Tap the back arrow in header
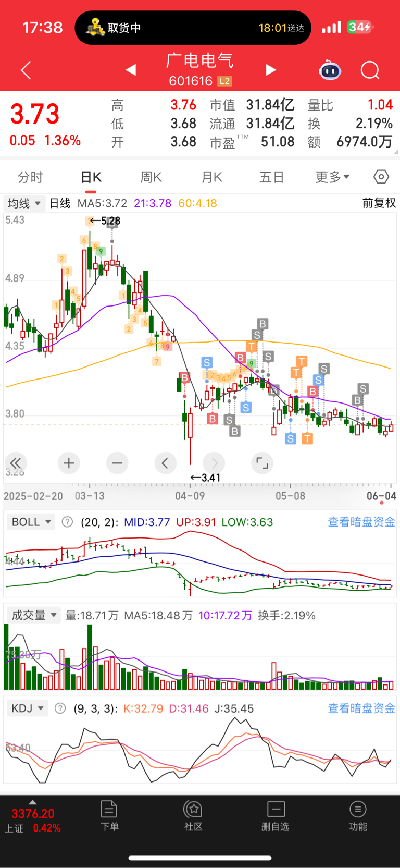 pyautogui.click(x=26, y=70)
